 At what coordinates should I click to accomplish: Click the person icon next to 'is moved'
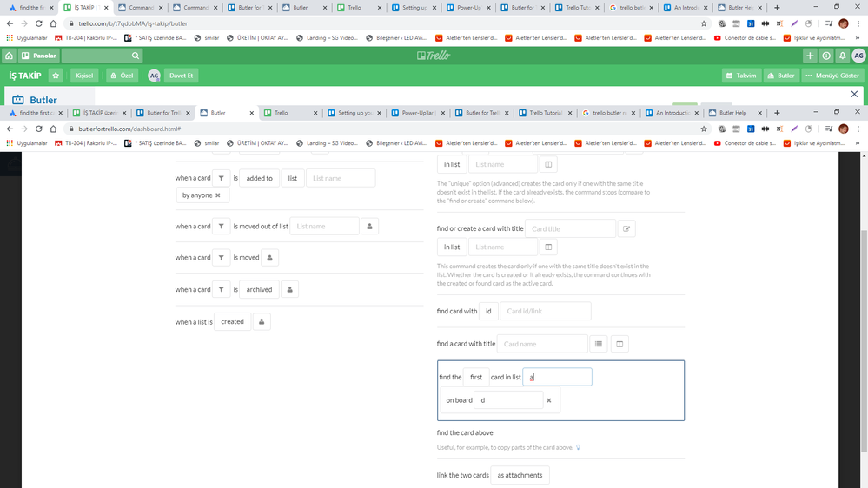click(269, 258)
